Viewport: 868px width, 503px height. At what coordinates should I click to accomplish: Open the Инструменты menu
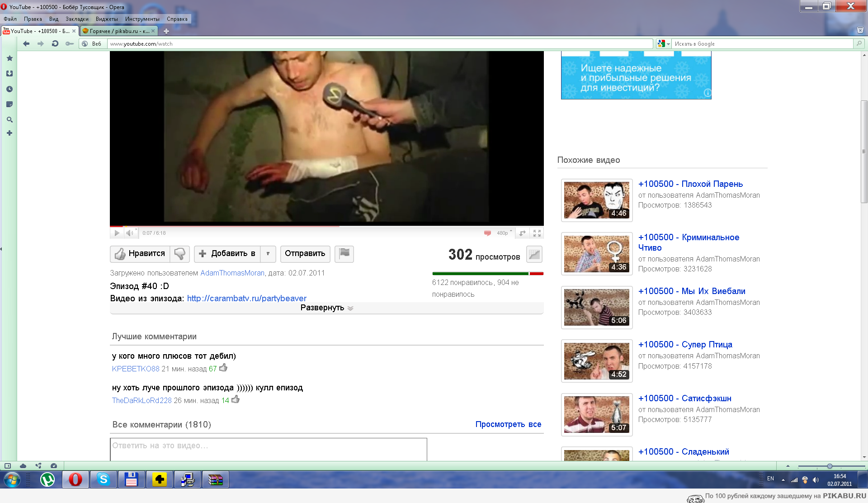coord(142,19)
